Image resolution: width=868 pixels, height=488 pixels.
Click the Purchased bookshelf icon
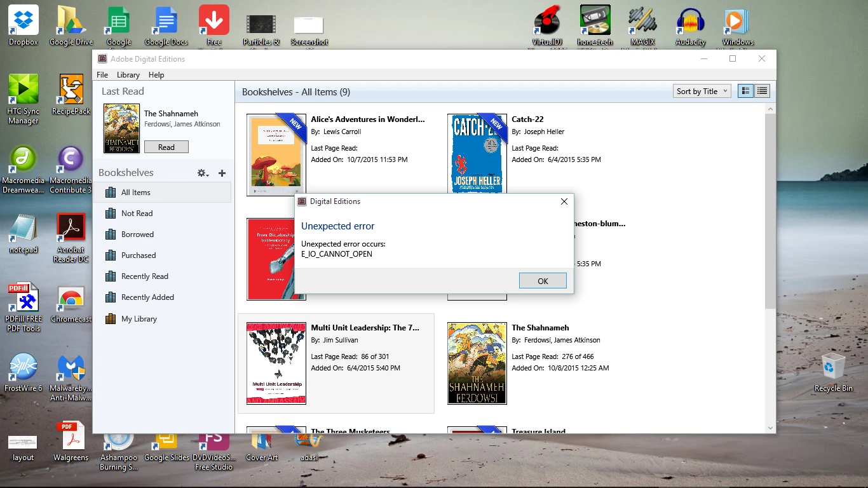(111, 255)
